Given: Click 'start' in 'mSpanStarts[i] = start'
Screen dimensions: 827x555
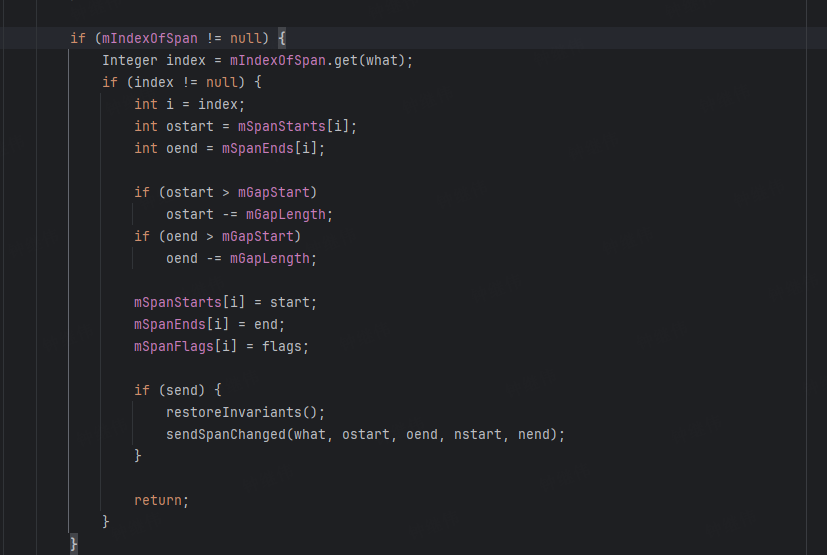Looking at the screenshot, I should click(x=290, y=302).
